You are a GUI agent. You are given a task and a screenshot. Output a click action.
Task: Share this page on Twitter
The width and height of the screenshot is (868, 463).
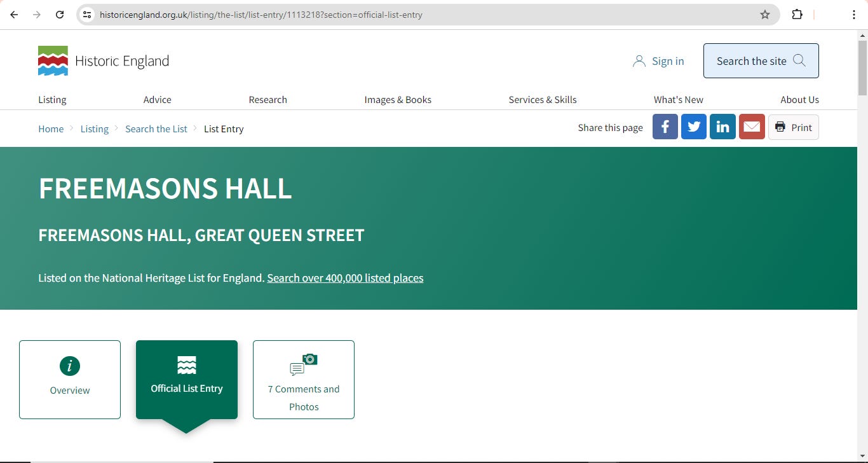point(694,127)
